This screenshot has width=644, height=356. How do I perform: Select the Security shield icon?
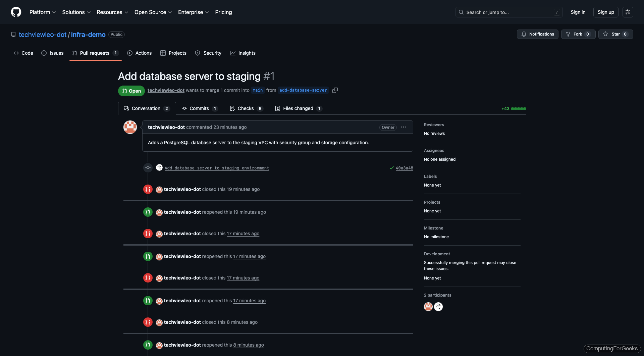[x=197, y=53]
